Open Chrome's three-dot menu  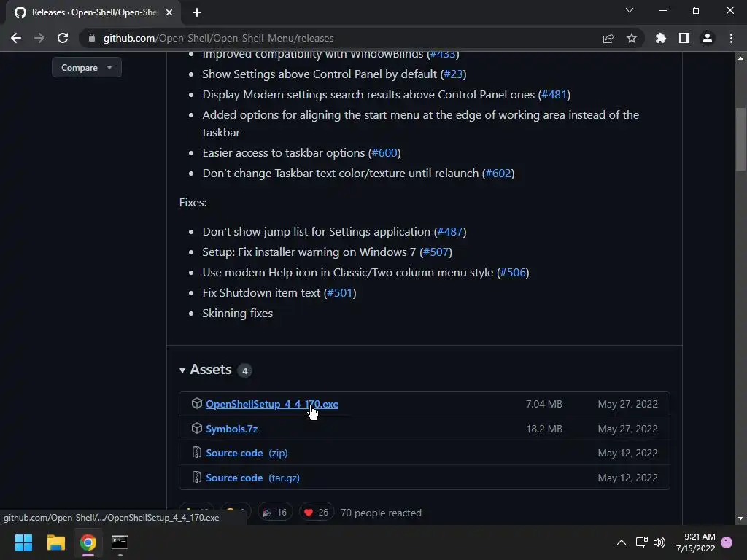click(x=731, y=38)
